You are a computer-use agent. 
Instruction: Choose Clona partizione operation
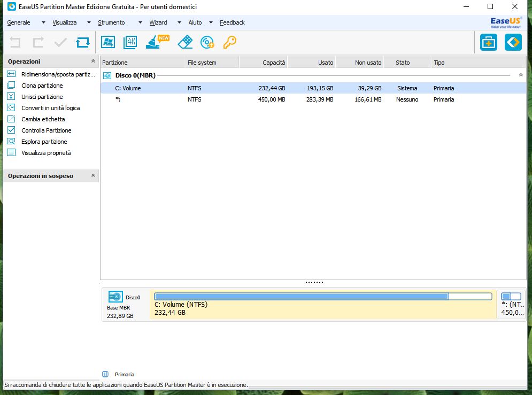[x=42, y=86]
